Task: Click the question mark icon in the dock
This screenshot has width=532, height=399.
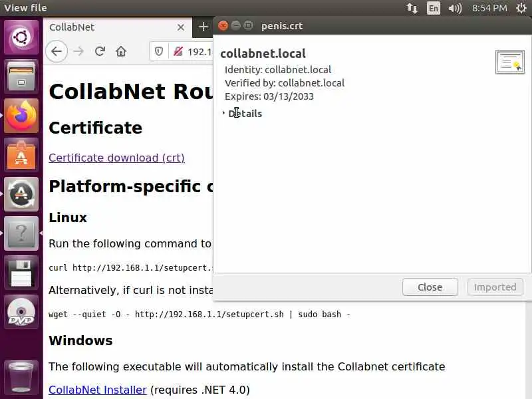Action: tap(21, 233)
